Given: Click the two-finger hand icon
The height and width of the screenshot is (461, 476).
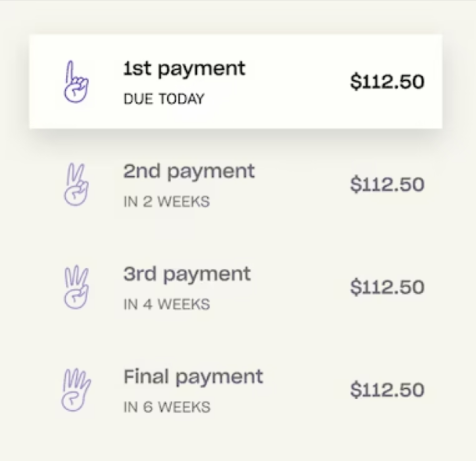Looking at the screenshot, I should (x=76, y=185).
